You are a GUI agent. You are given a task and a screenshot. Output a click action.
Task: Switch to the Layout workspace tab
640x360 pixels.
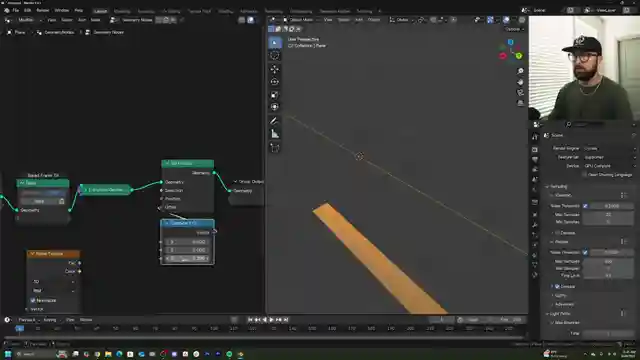coord(100,11)
